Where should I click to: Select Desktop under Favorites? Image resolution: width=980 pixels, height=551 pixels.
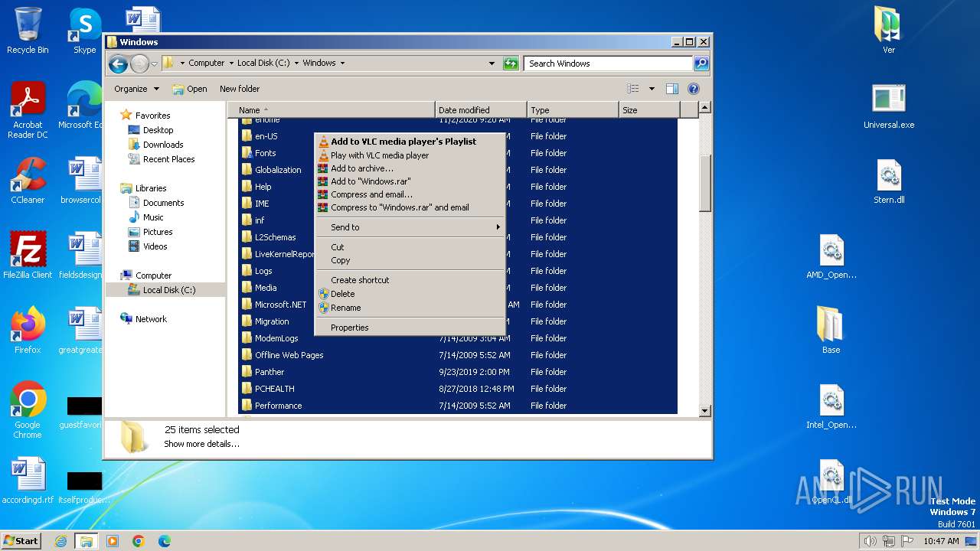158,130
